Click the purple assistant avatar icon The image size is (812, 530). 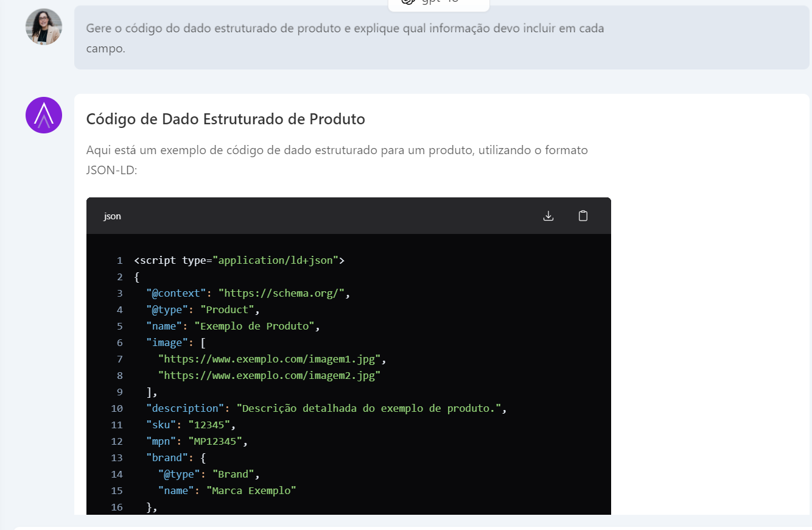44,115
